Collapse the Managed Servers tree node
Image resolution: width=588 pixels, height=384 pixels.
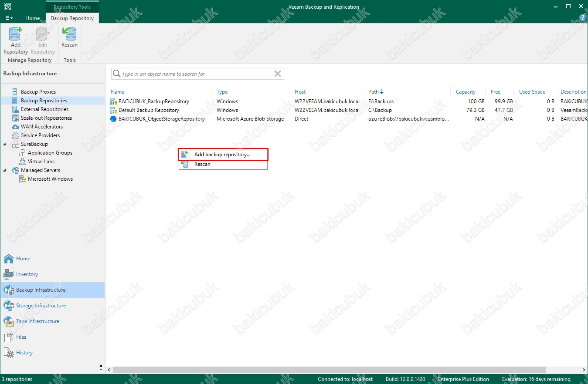(x=5, y=170)
